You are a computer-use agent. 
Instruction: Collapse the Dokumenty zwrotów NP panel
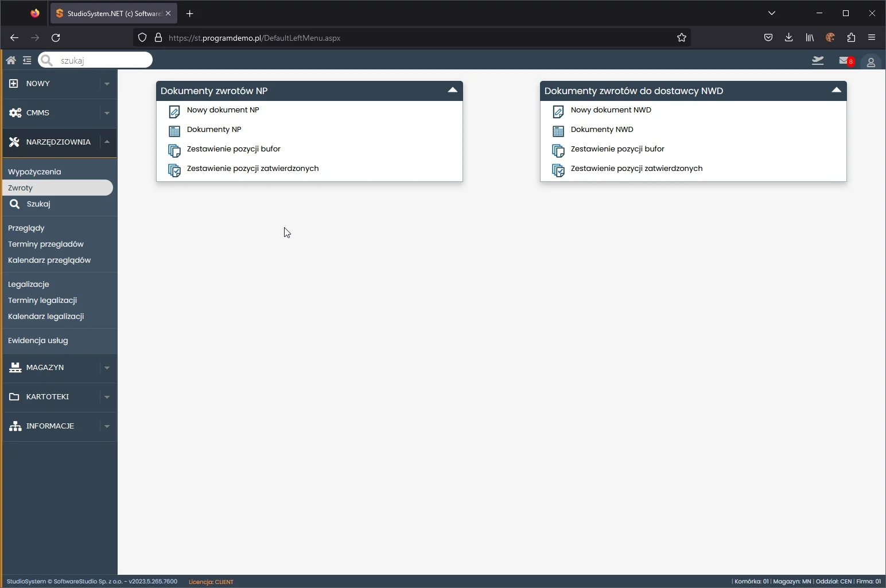click(x=452, y=91)
